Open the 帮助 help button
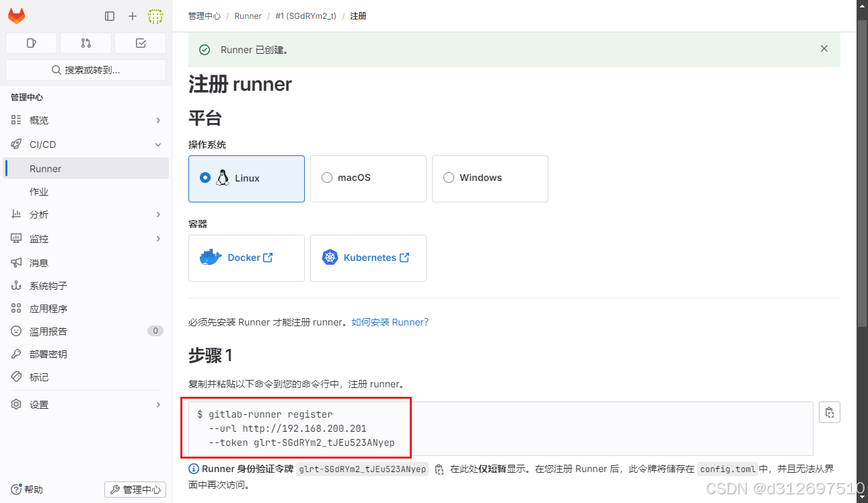The height and width of the screenshot is (503, 868). coord(27,490)
